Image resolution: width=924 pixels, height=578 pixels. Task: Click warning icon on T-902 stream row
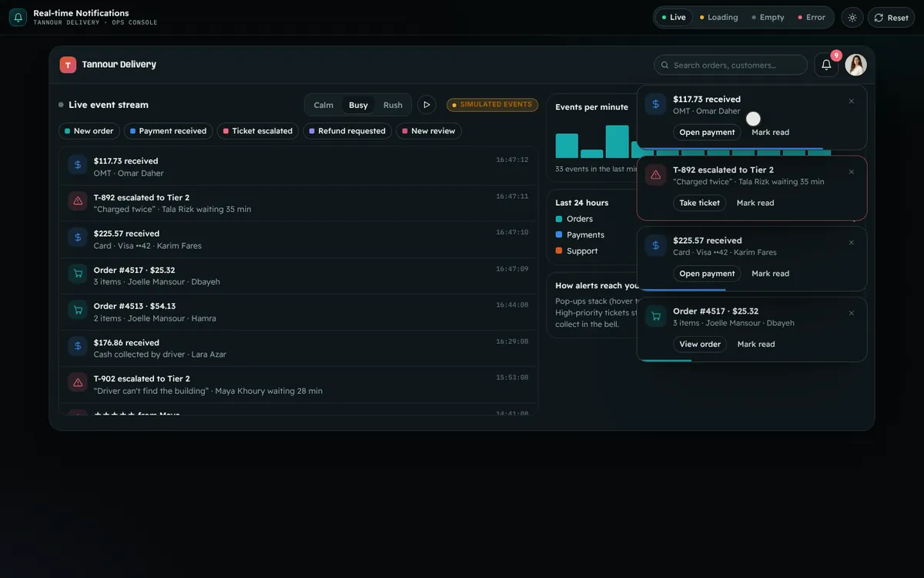[x=78, y=383]
